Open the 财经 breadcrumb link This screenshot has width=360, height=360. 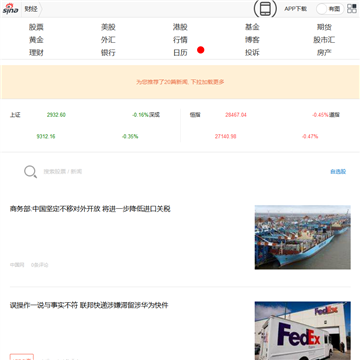[31, 9]
